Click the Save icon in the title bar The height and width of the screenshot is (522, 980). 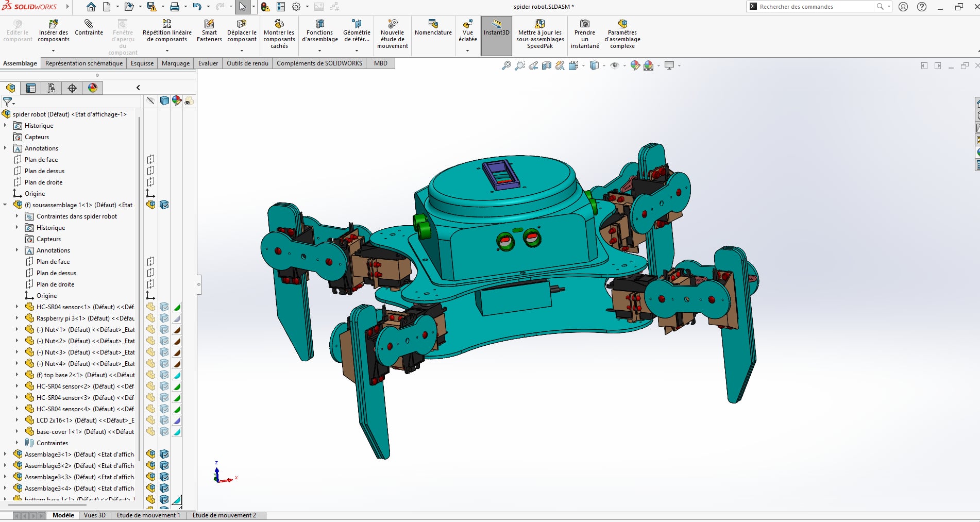coord(151,7)
